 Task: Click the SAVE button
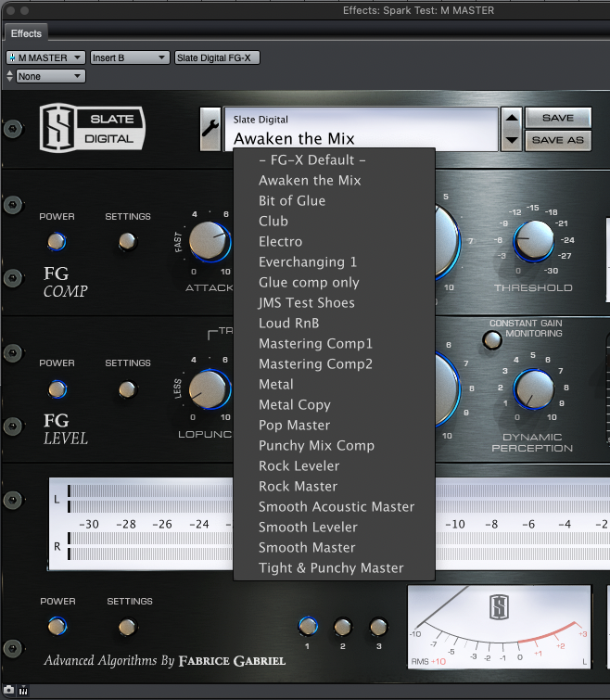point(558,118)
